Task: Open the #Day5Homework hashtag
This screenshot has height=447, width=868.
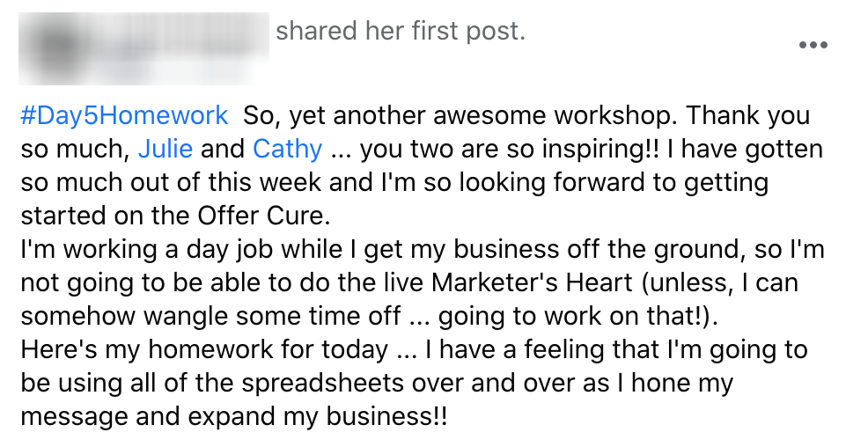Action: click(124, 115)
